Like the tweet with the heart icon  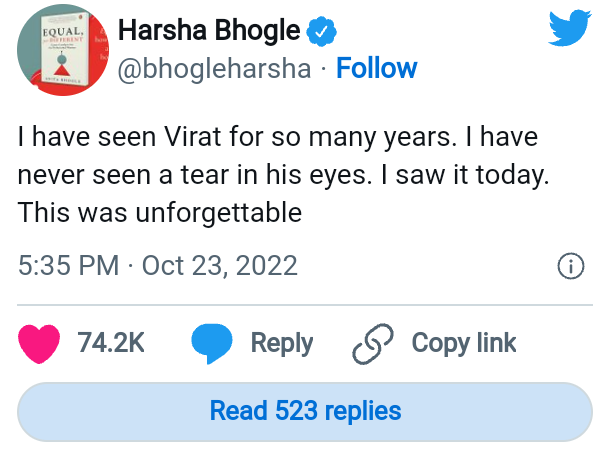click(41, 343)
